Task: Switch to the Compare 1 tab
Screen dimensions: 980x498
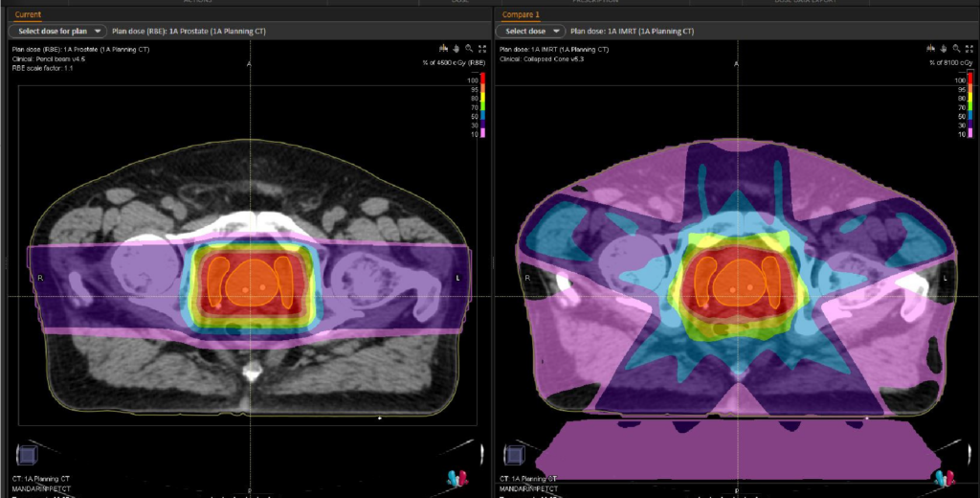Action: click(x=511, y=13)
